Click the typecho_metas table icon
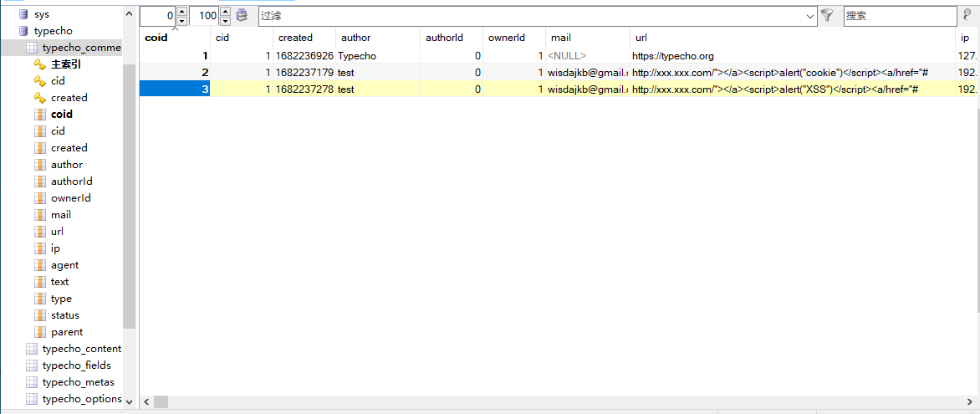Image resolution: width=980 pixels, height=414 pixels. pyautogui.click(x=31, y=382)
